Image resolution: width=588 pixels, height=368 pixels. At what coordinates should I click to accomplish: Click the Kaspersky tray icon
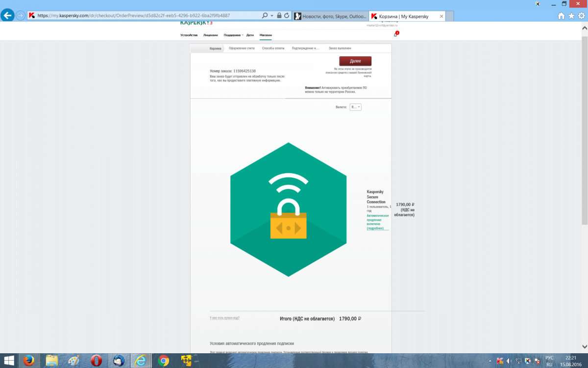[x=500, y=361]
